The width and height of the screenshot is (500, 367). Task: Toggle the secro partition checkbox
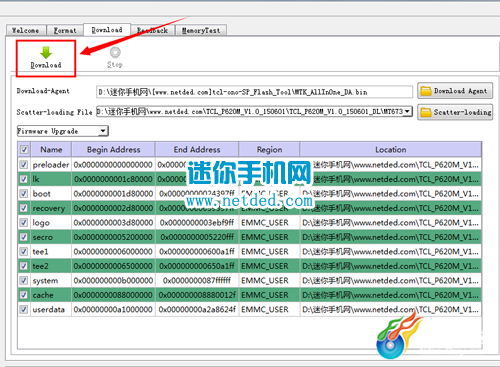click(24, 237)
